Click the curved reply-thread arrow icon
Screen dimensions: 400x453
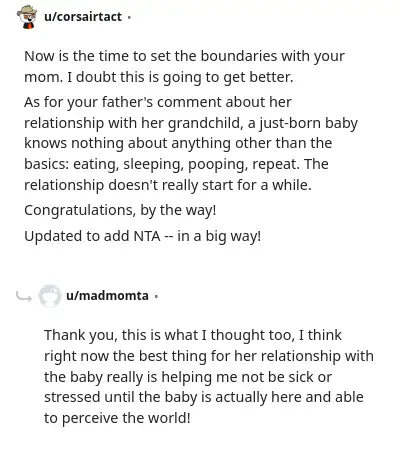tap(24, 296)
